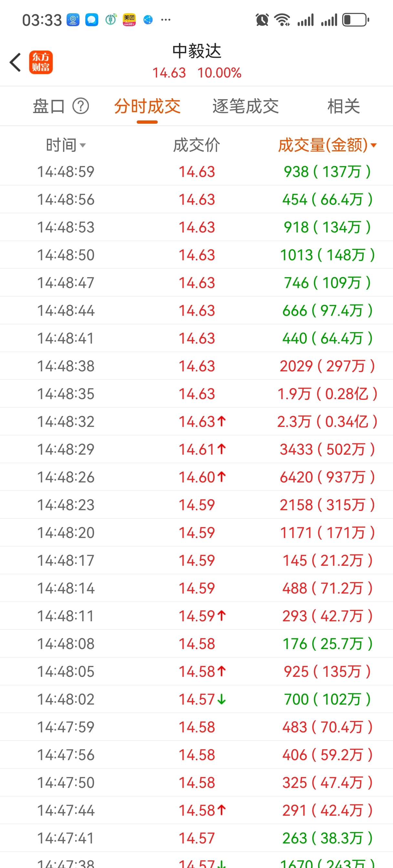Toggle sort order on 时间 column
393x868 pixels.
coord(66,145)
